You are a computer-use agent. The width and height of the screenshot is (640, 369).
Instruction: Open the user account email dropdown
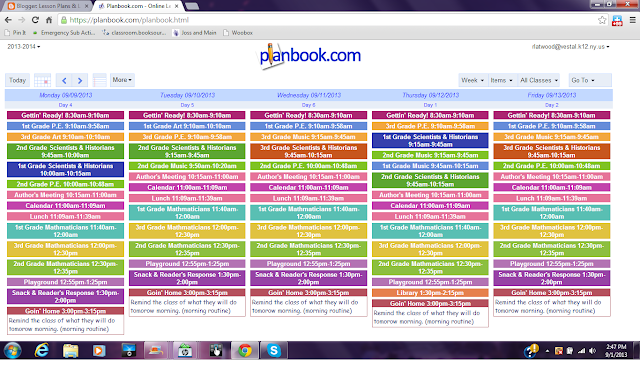[570, 47]
